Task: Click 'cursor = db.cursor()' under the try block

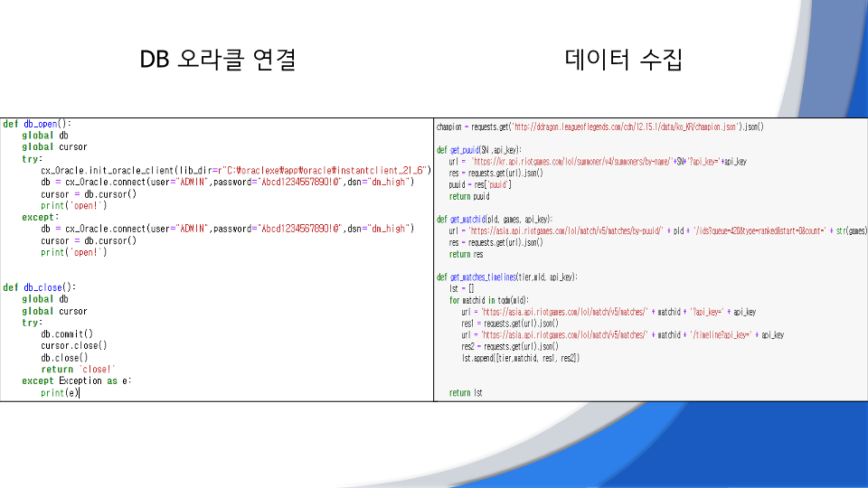Action: point(88,194)
